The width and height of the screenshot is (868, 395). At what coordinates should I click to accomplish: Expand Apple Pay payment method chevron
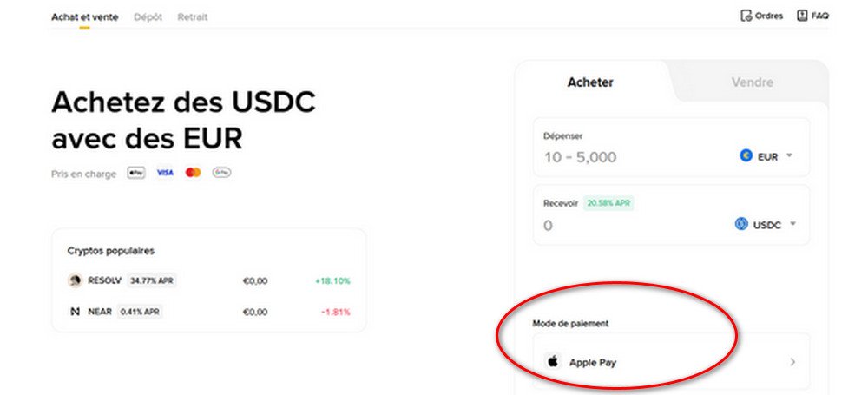(x=792, y=362)
